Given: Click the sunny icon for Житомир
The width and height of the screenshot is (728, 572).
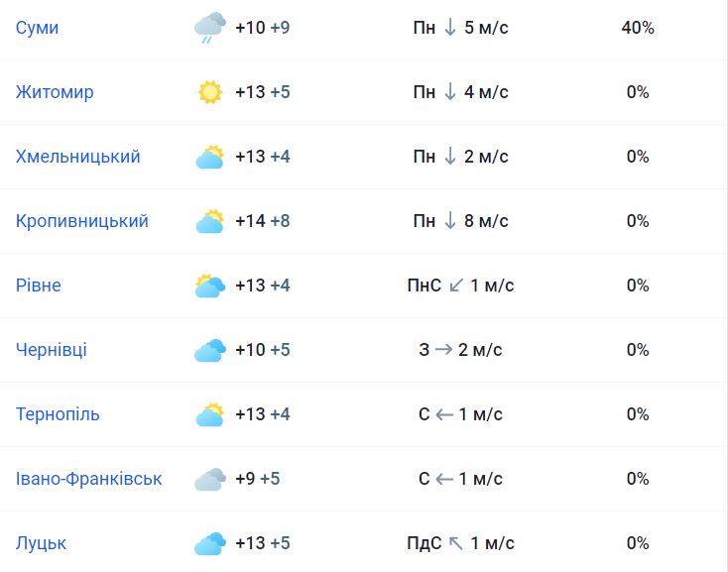Looking at the screenshot, I should pyautogui.click(x=210, y=92).
